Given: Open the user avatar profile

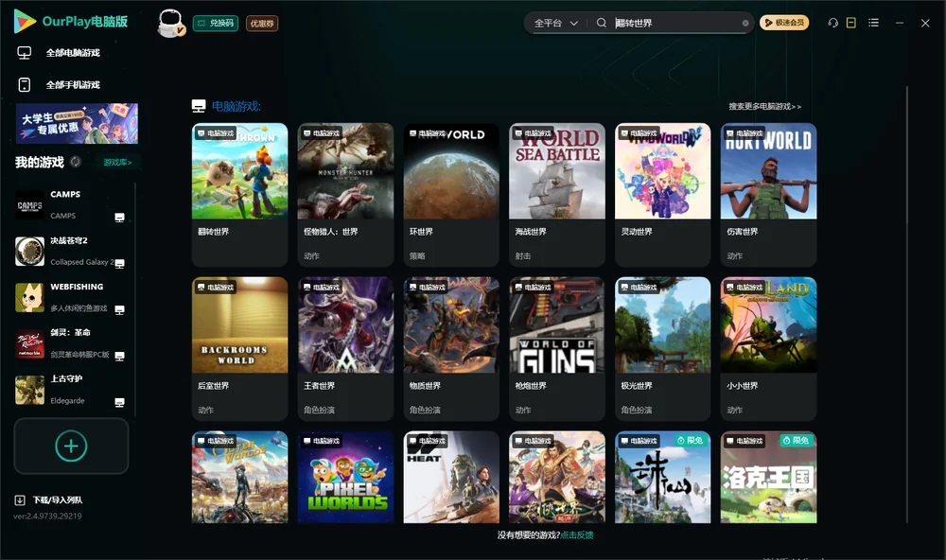Looking at the screenshot, I should (x=170, y=23).
